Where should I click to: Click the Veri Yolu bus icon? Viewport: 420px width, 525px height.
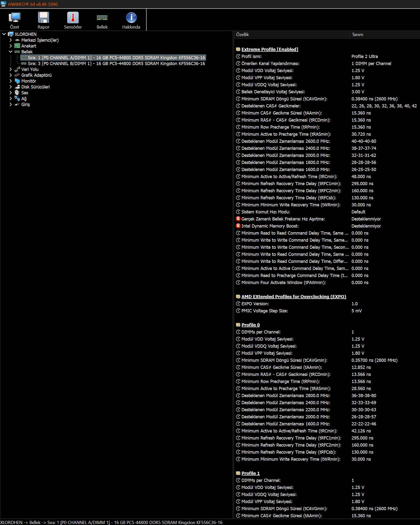click(x=17, y=69)
